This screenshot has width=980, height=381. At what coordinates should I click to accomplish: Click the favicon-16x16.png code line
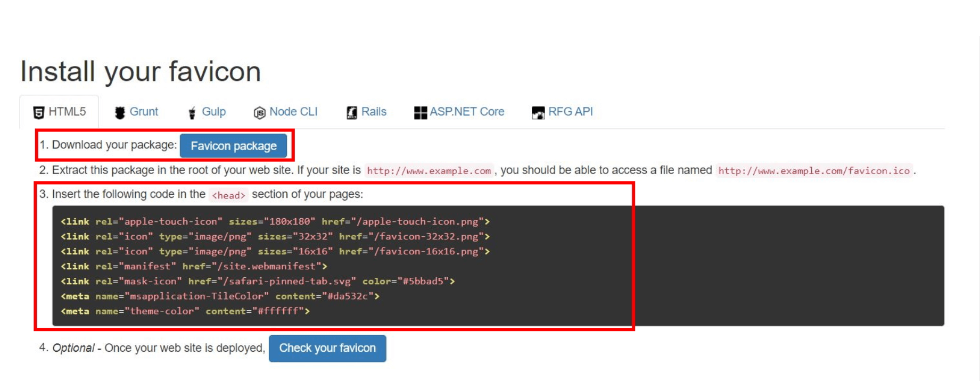coord(275,251)
